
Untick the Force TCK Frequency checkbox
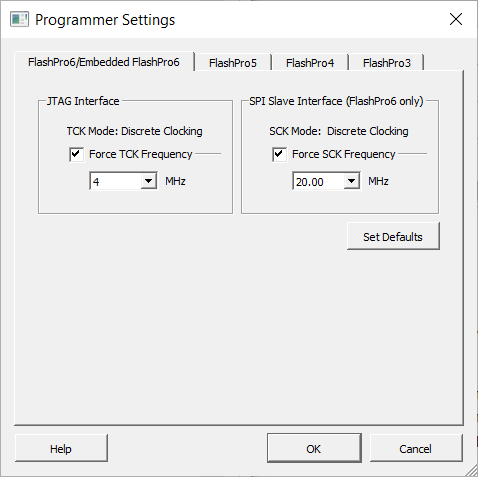click(76, 155)
